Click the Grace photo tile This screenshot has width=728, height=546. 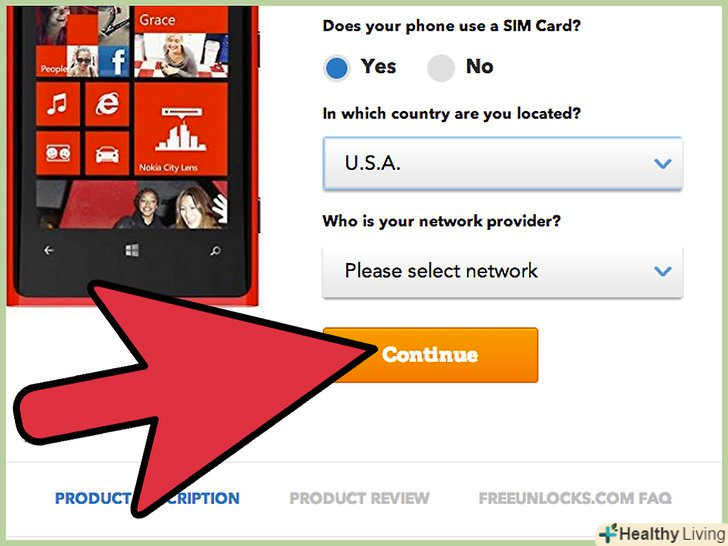tap(181, 42)
